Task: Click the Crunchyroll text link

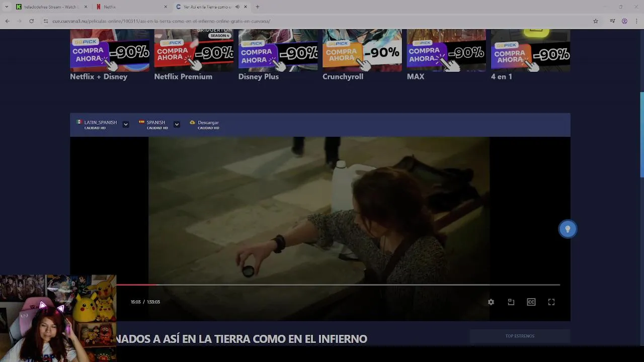Action: pos(343,76)
